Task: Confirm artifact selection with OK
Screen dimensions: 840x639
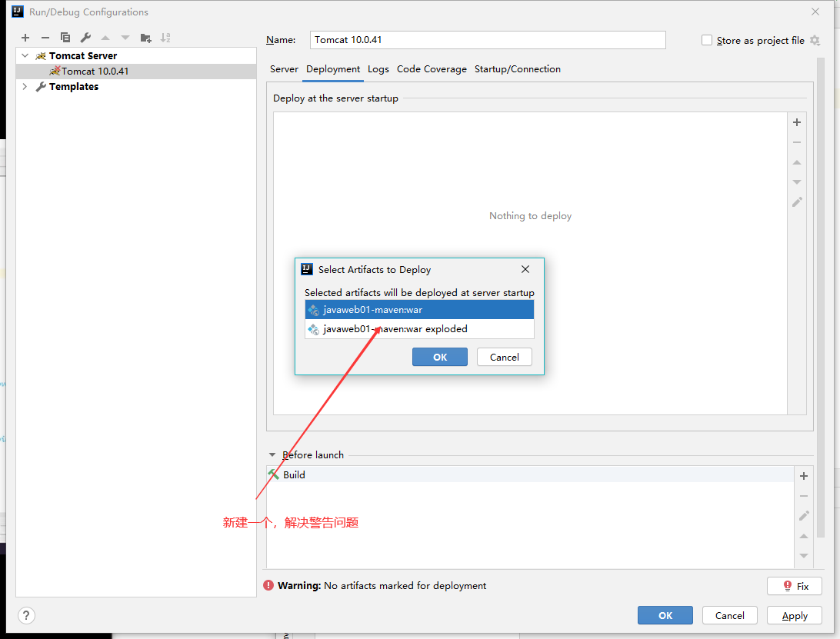Action: (440, 358)
